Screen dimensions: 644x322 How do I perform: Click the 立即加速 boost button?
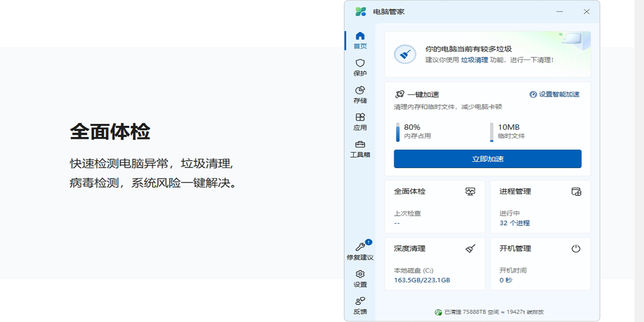pyautogui.click(x=487, y=159)
